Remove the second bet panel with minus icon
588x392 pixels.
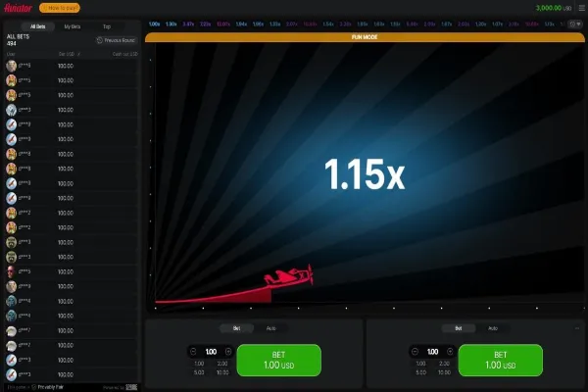pyautogui.click(x=577, y=328)
